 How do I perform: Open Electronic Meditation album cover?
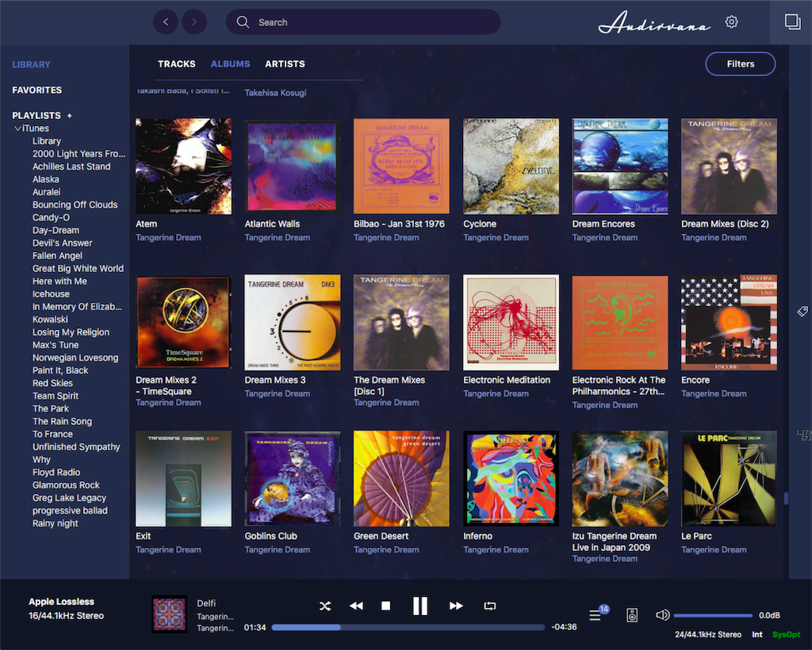pyautogui.click(x=511, y=323)
